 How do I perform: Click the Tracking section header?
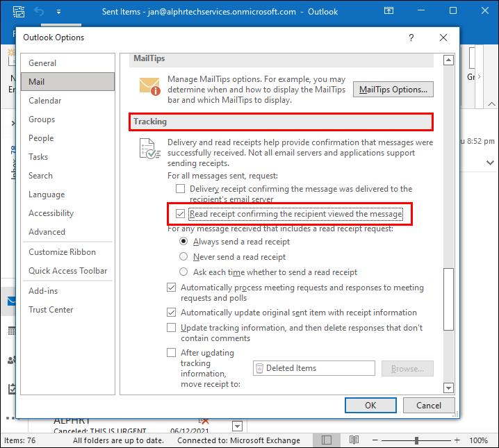281,122
